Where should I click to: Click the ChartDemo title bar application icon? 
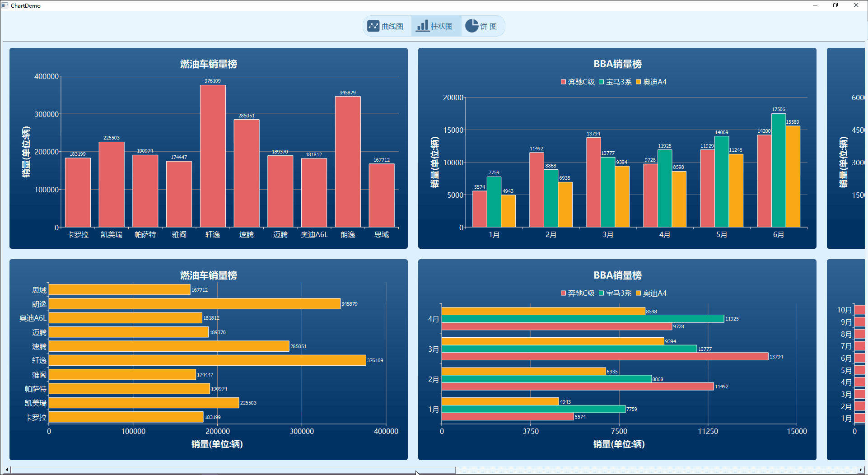point(5,5)
